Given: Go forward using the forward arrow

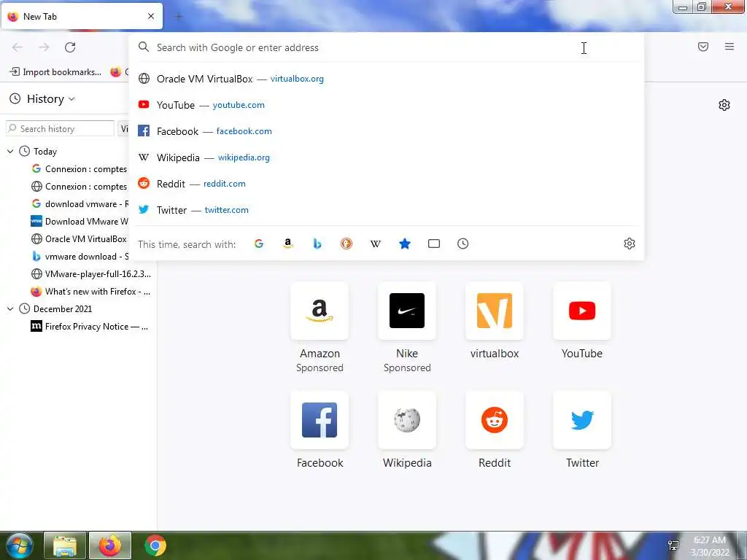Looking at the screenshot, I should [x=44, y=47].
